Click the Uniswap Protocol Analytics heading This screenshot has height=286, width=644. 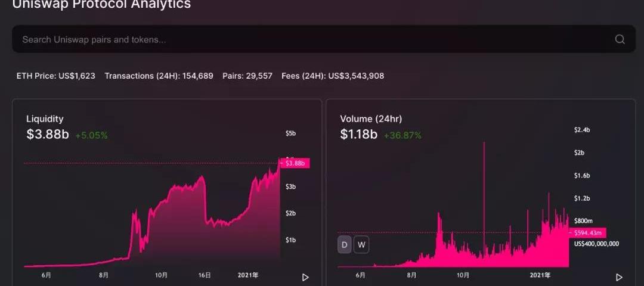(102, 4)
